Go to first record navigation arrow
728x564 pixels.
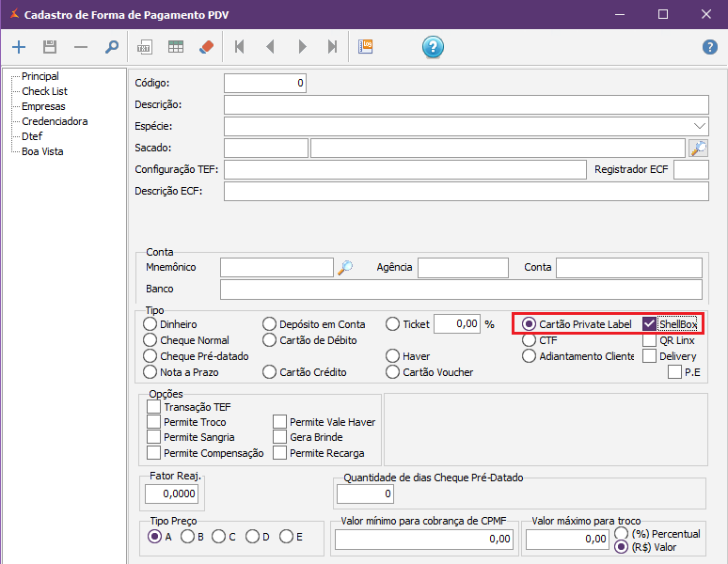[240, 47]
